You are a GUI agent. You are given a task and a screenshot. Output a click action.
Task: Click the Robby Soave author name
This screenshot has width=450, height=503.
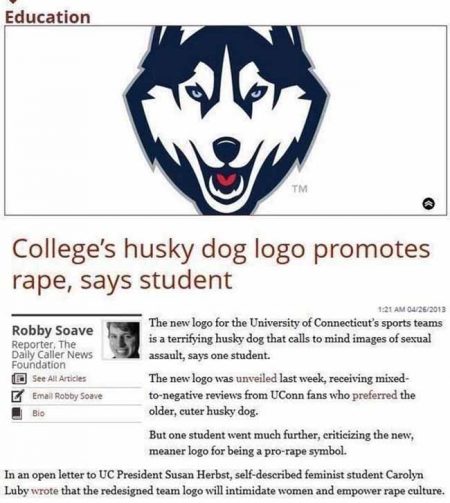[x=53, y=330]
